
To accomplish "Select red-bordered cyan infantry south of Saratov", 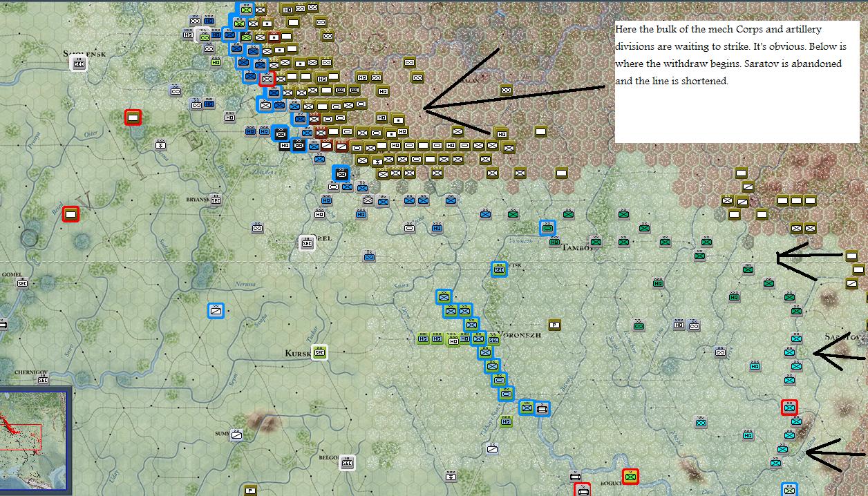I will [789, 408].
